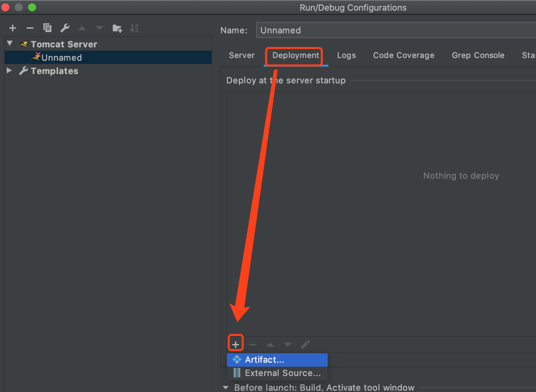This screenshot has height=392, width=536.
Task: Select the Templates tree row
Action: (x=108, y=71)
